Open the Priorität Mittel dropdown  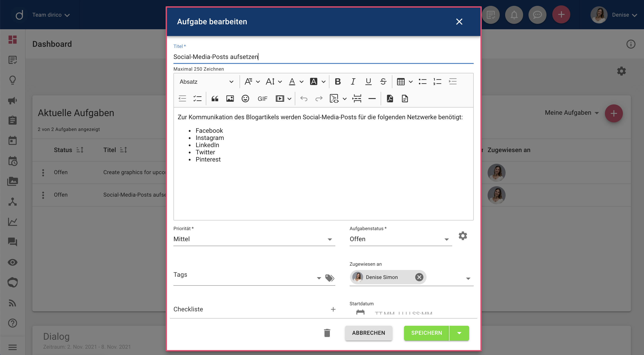(254, 239)
